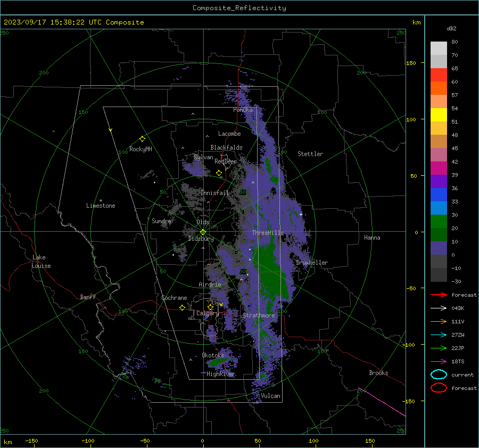Click the orange 111V arrow legend icon

pyautogui.click(x=439, y=321)
